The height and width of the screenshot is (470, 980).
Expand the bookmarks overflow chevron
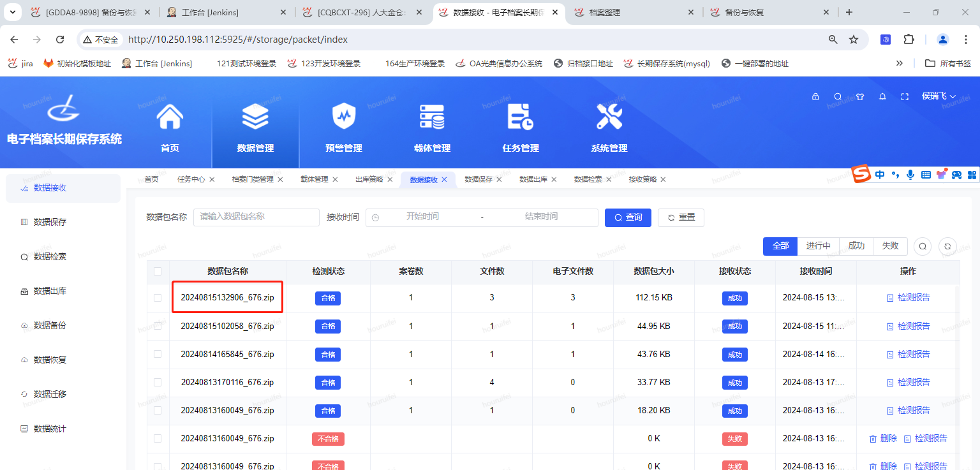[x=900, y=63]
